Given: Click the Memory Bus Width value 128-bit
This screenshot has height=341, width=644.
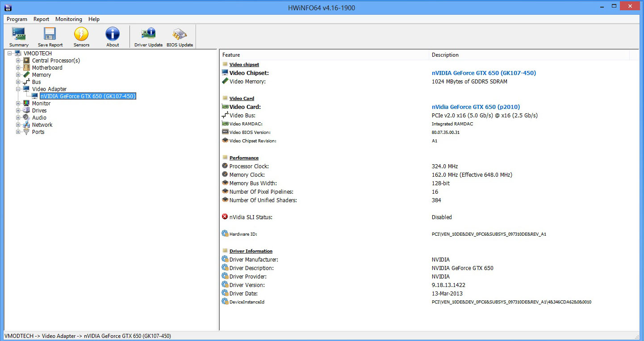Looking at the screenshot, I should [441, 183].
